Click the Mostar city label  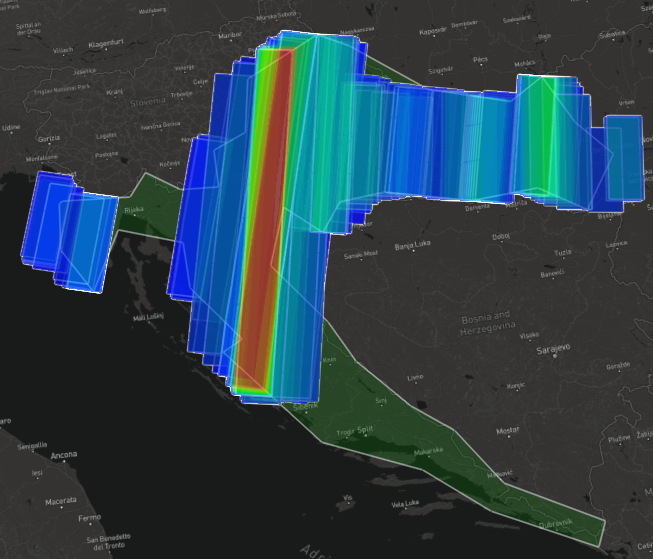point(507,430)
